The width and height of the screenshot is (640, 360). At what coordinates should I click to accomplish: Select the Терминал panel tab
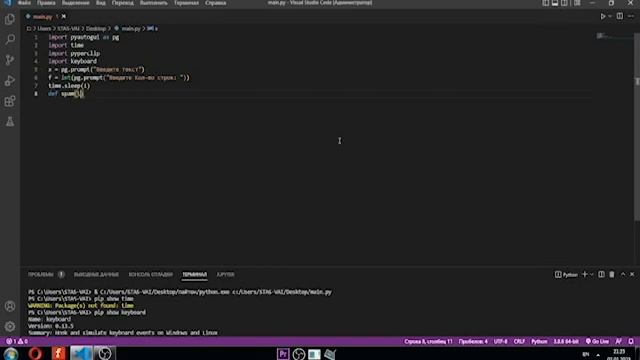click(x=194, y=275)
